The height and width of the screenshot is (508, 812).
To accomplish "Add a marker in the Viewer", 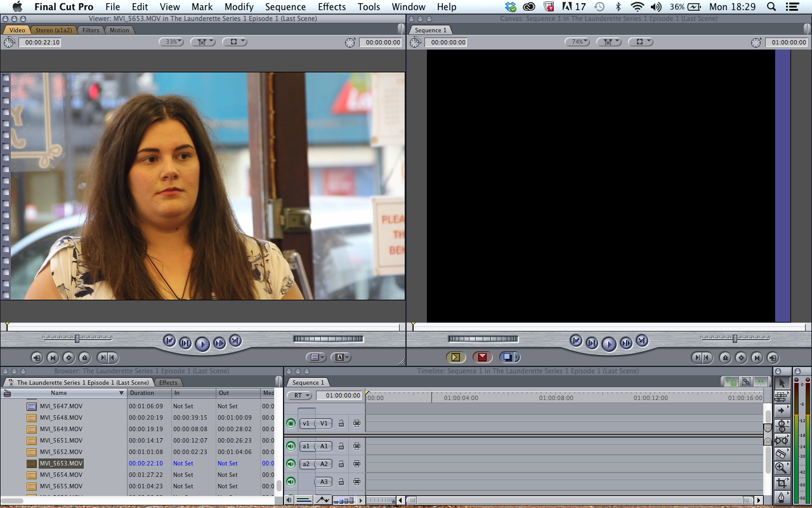I will (x=84, y=358).
